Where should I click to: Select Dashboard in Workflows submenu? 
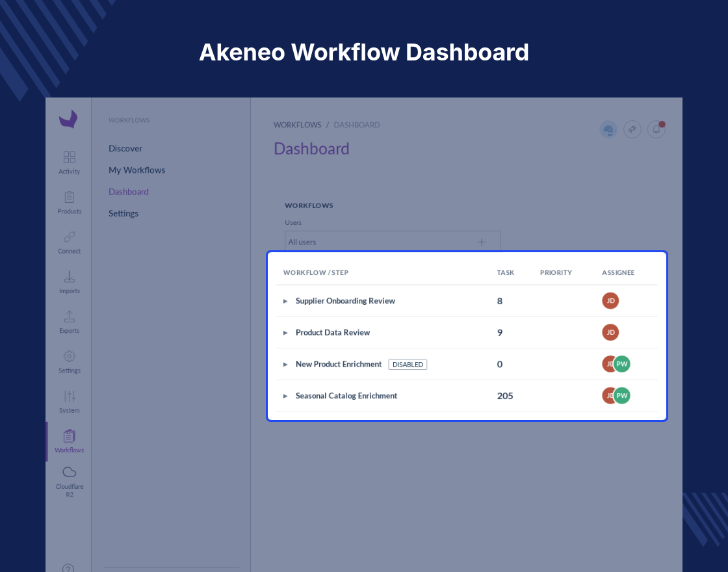[129, 192]
